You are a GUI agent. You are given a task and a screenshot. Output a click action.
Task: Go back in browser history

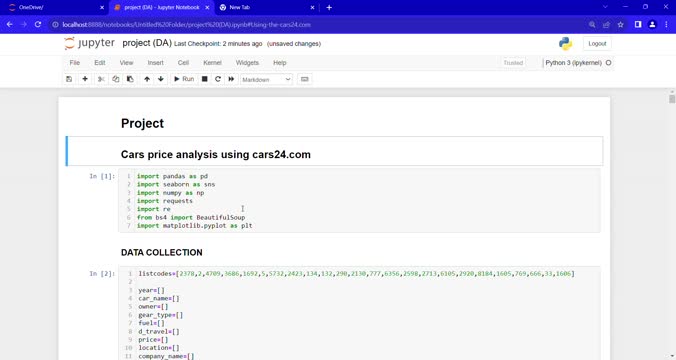coord(9,25)
